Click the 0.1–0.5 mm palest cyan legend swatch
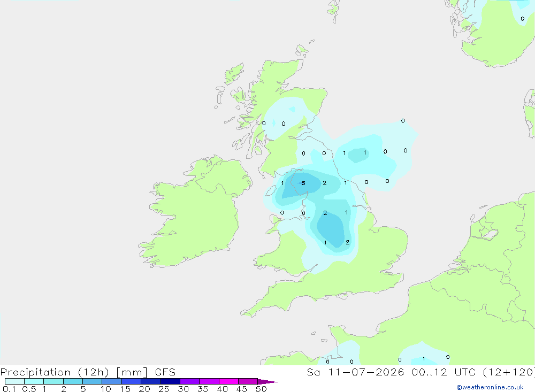Viewport: 535px width, 392px height. point(14,381)
